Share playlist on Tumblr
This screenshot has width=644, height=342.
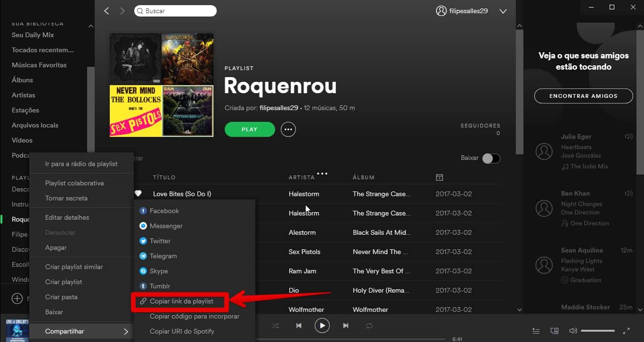[x=155, y=286]
